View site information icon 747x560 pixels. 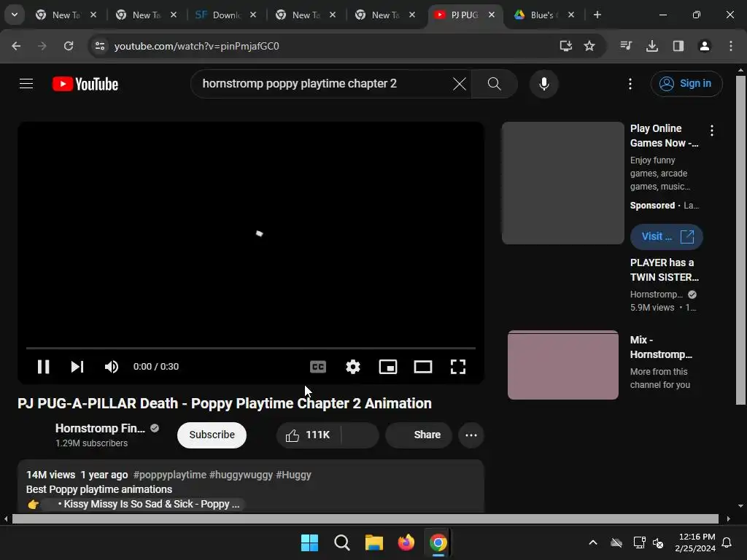click(x=99, y=46)
